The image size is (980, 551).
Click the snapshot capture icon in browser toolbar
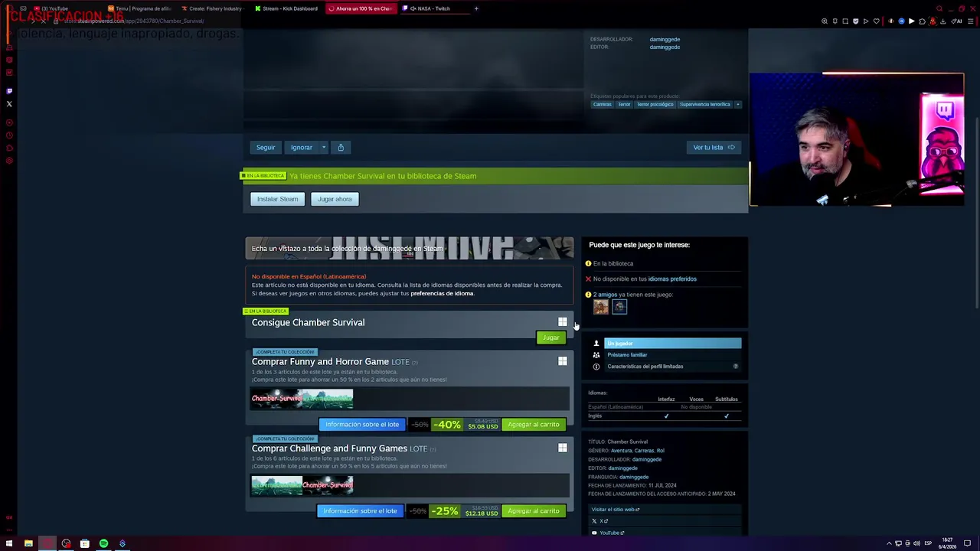coord(845,21)
